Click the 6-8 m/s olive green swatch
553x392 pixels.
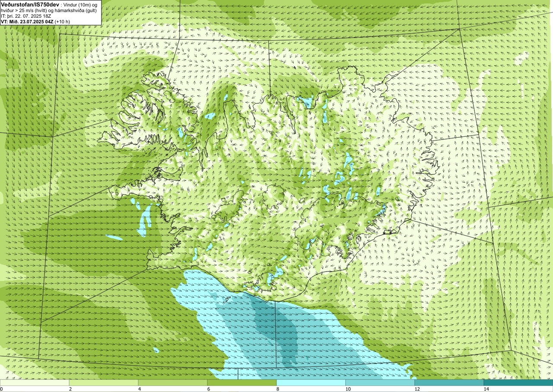pyautogui.click(x=242, y=383)
